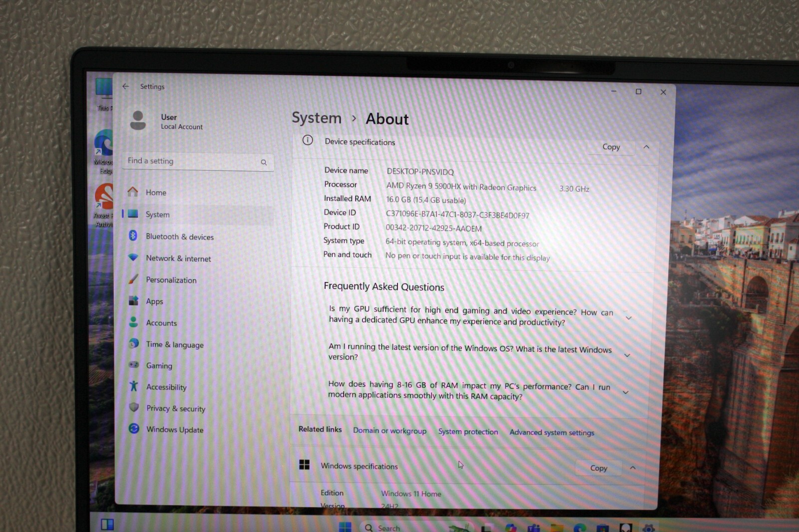Click the Device ID value
This screenshot has width=799, height=532.
457,215
